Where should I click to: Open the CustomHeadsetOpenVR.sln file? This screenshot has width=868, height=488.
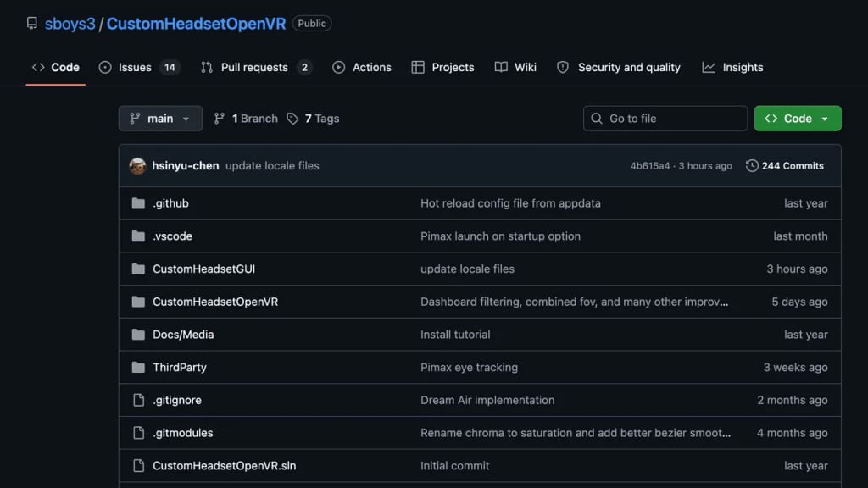pos(224,466)
